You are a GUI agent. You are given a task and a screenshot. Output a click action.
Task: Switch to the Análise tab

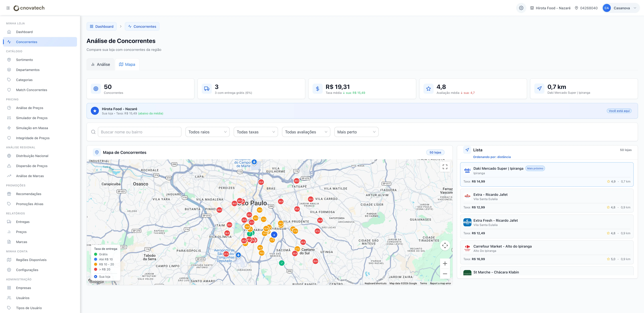pos(100,64)
